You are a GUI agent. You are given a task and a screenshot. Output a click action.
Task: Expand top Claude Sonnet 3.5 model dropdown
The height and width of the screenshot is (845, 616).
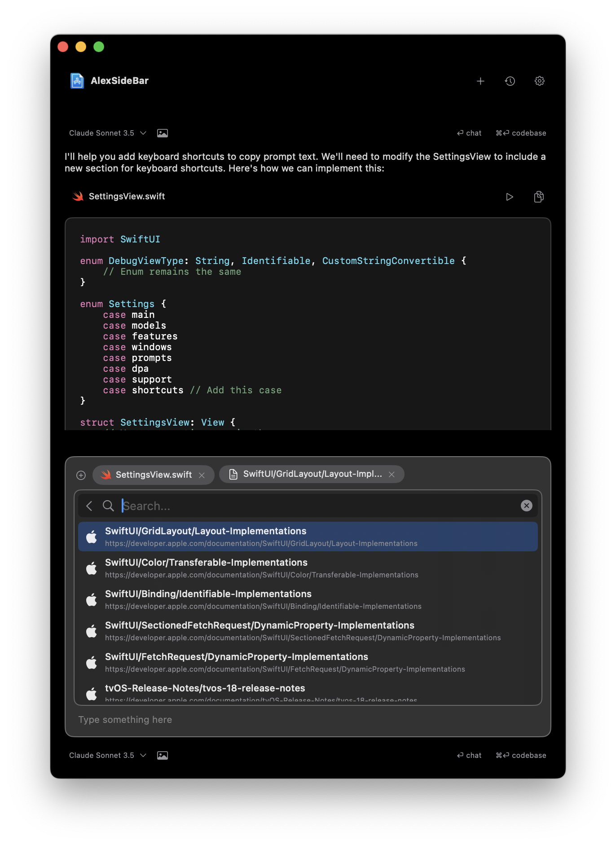pyautogui.click(x=108, y=133)
